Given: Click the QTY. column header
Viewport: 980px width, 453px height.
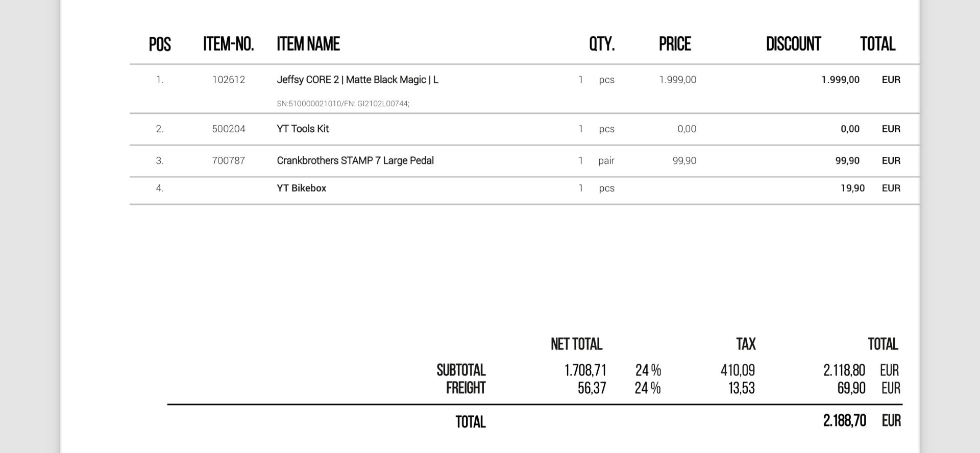Looking at the screenshot, I should tap(602, 44).
